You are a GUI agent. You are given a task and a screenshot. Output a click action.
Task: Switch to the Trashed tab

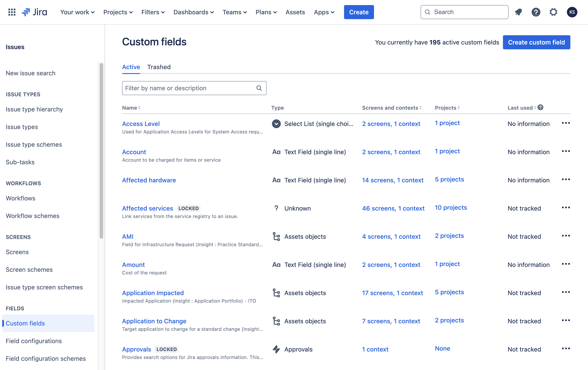pyautogui.click(x=159, y=67)
